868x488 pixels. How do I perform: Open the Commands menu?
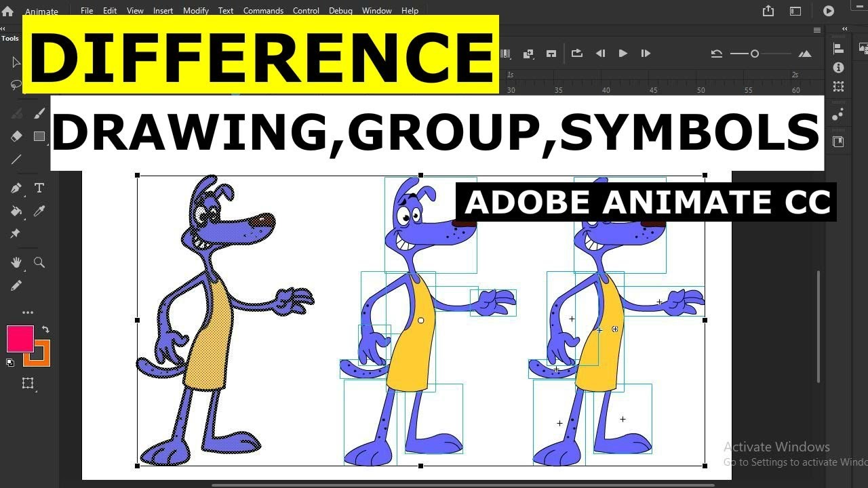click(x=263, y=11)
